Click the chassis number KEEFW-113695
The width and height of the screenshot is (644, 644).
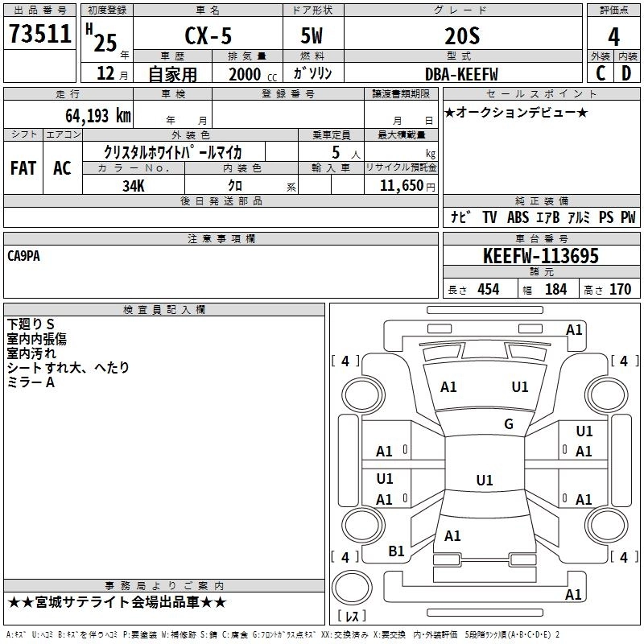541,257
